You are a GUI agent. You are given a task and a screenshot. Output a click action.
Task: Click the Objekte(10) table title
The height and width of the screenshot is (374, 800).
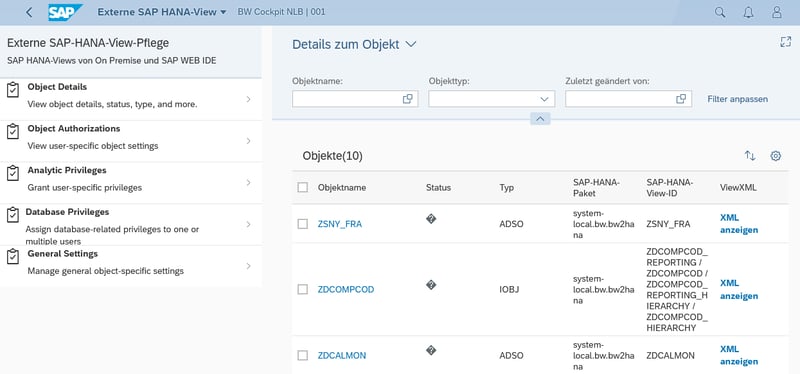333,156
